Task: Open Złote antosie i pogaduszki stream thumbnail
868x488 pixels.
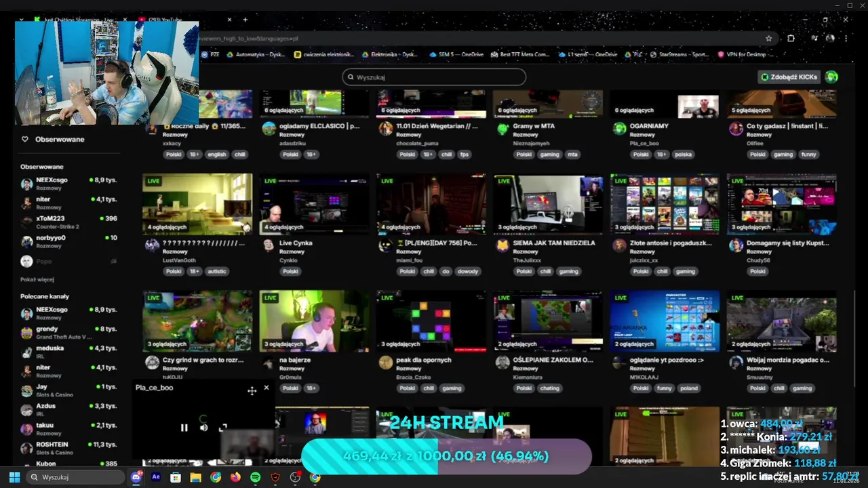Action: [665, 204]
